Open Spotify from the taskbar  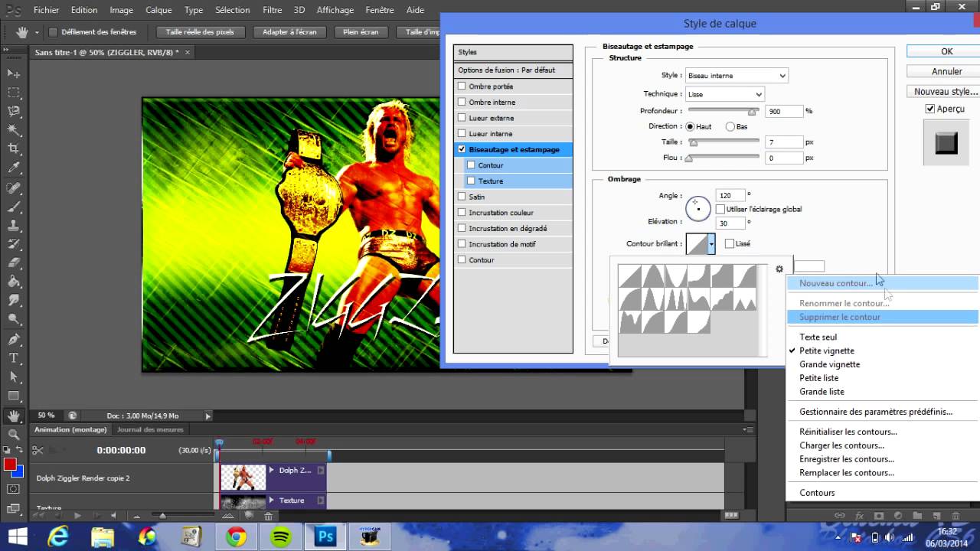(281, 537)
